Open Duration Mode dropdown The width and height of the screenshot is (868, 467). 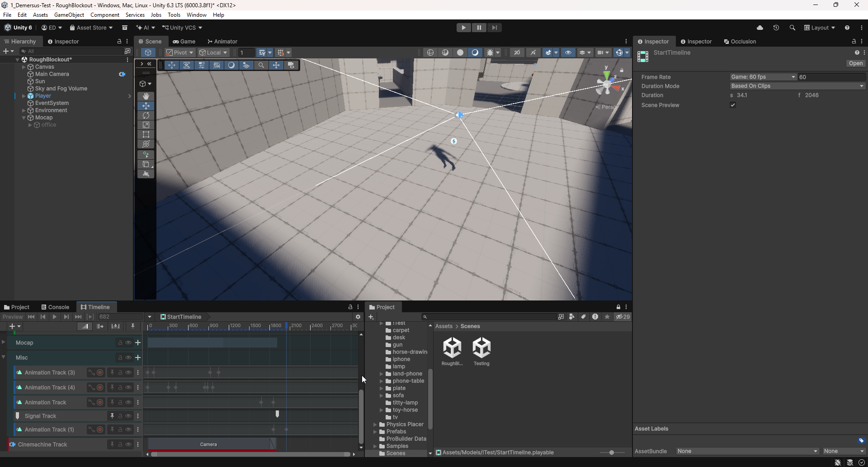797,86
